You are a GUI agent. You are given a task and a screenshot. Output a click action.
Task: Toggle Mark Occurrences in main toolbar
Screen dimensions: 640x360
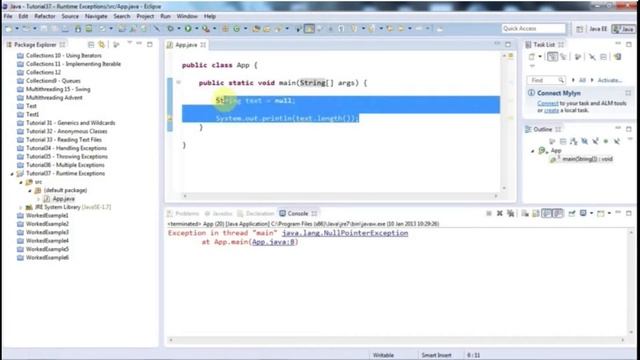tap(309, 29)
